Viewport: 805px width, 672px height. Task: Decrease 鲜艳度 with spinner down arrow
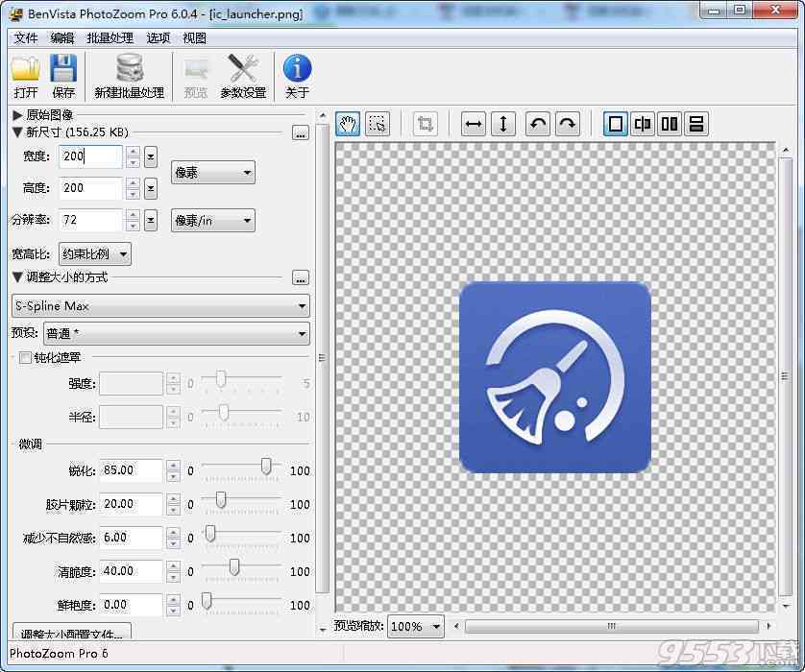174,611
